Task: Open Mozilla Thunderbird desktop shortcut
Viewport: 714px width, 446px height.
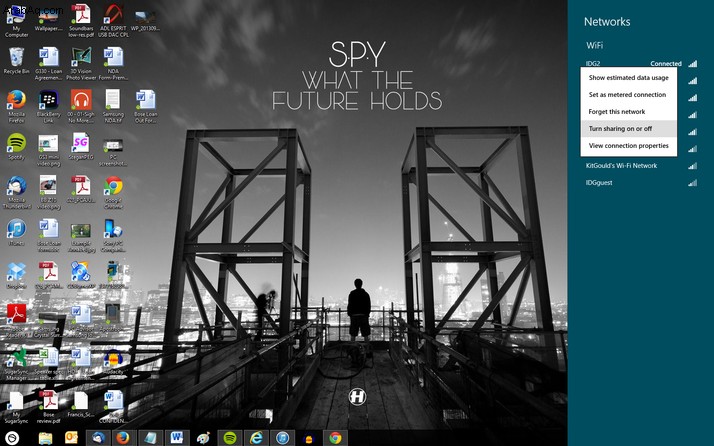Action: point(16,193)
